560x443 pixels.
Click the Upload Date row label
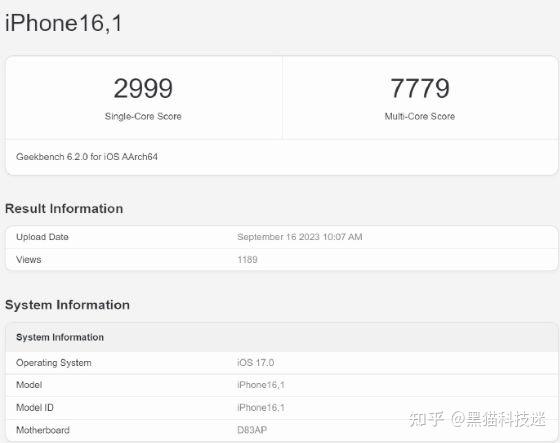[x=42, y=237]
